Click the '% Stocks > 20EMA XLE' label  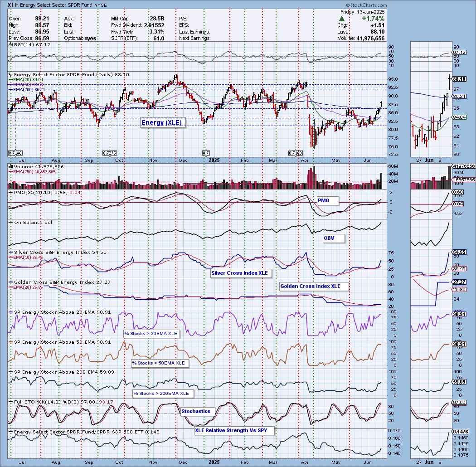152,333
